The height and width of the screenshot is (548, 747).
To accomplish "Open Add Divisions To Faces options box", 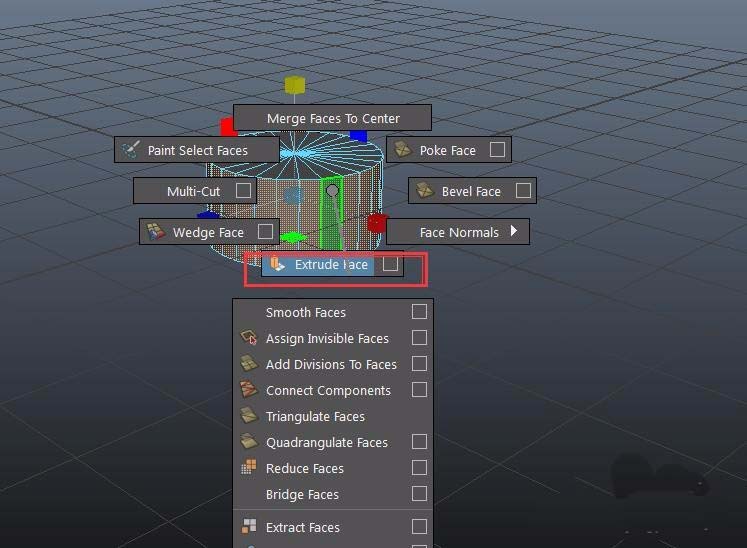I will click(x=419, y=364).
